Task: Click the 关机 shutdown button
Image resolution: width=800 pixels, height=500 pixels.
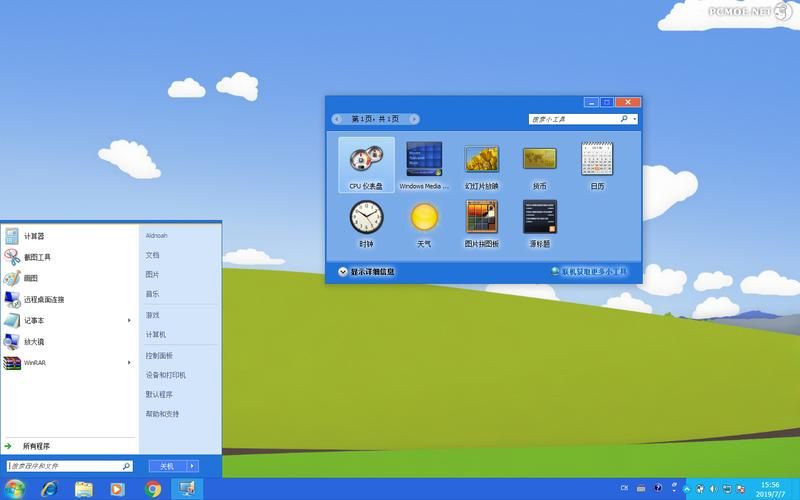Action: (167, 466)
